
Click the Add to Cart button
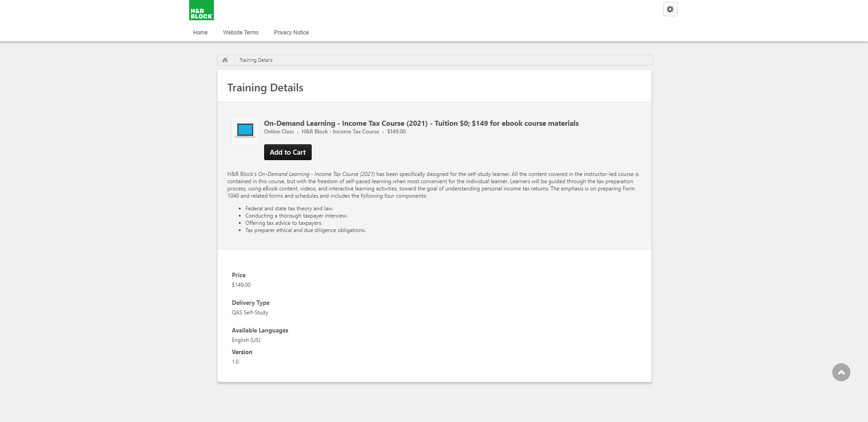pos(288,152)
